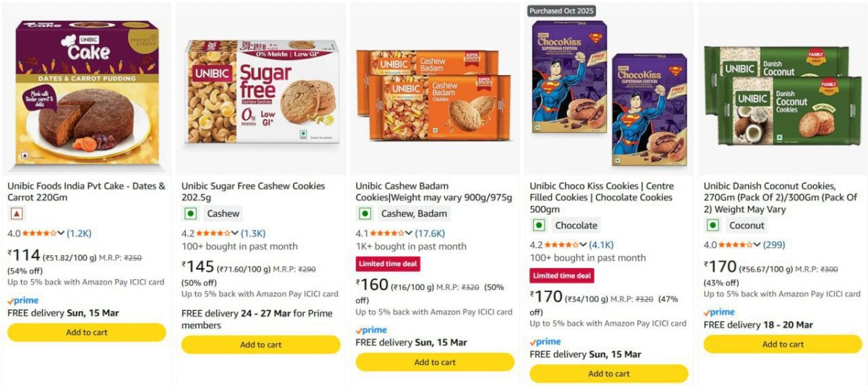Expand rating chevron for Cashew Badam Cookies
This screenshot has height=386, width=868.
pyautogui.click(x=409, y=233)
